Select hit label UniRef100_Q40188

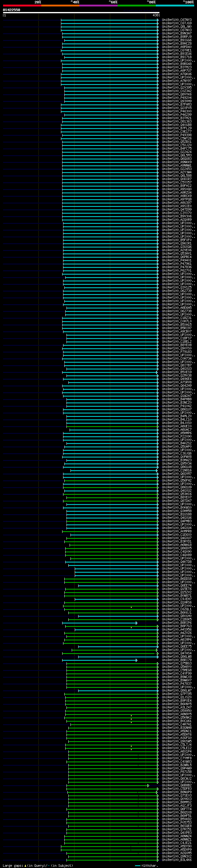coord(176,125)
